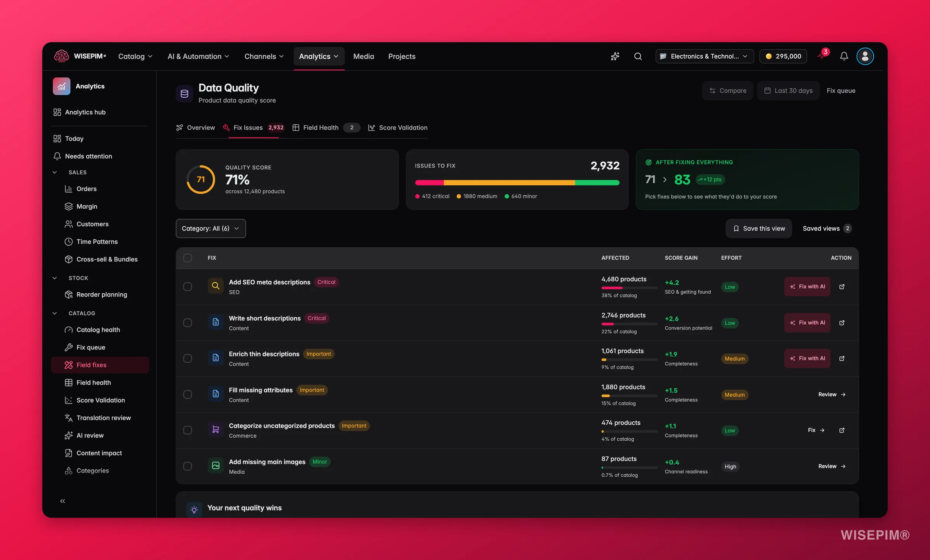Image resolution: width=930 pixels, height=560 pixels.
Task: Click Fix with AI for SEO meta descriptions
Action: (x=807, y=286)
